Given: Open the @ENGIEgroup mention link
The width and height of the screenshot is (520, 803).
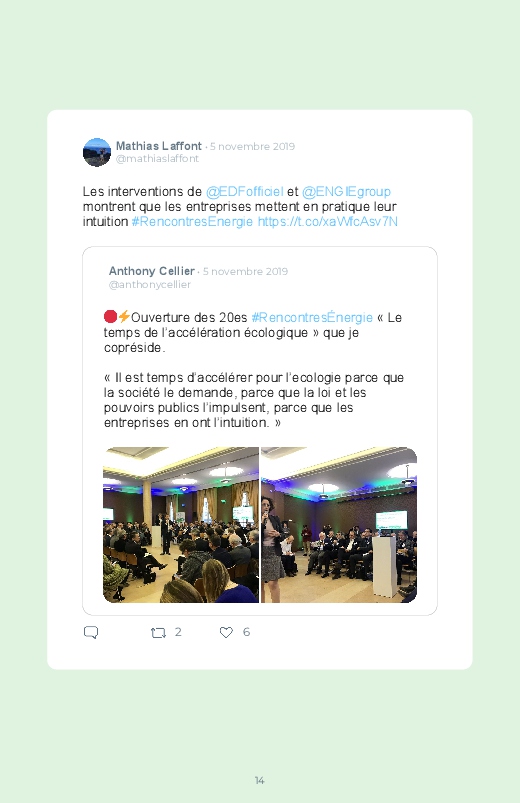Looking at the screenshot, I should coord(346,192).
